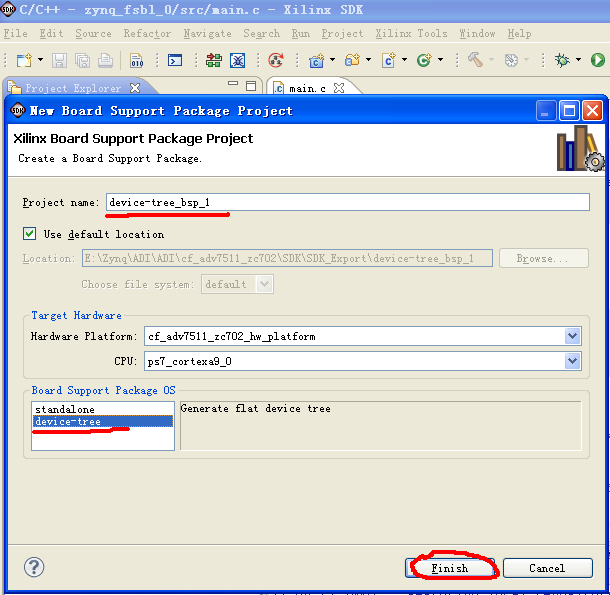The height and width of the screenshot is (595, 610).
Task: Open the CPU dropdown
Action: [x=572, y=361]
